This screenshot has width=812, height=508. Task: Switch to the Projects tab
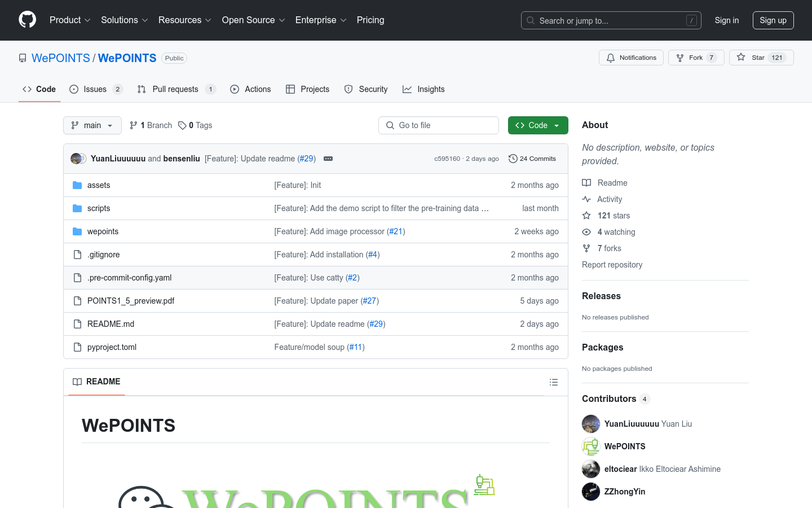[307, 89]
